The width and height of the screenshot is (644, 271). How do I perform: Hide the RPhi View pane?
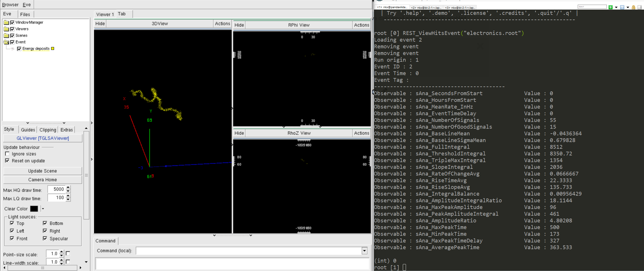239,25
